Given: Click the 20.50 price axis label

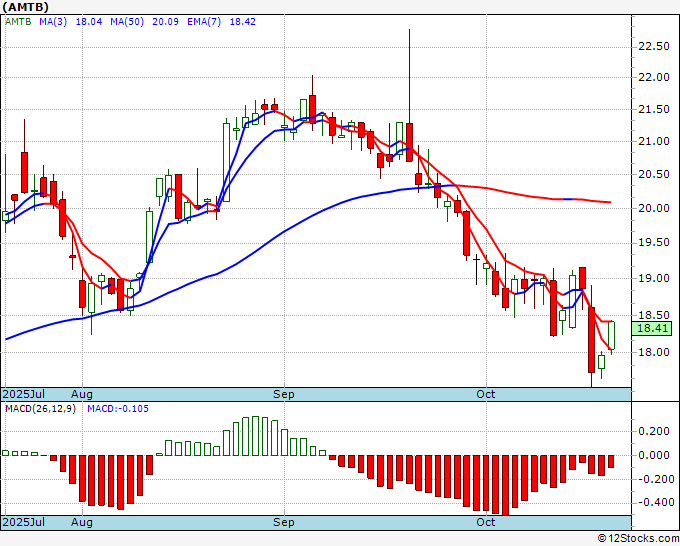Looking at the screenshot, I should [654, 175].
